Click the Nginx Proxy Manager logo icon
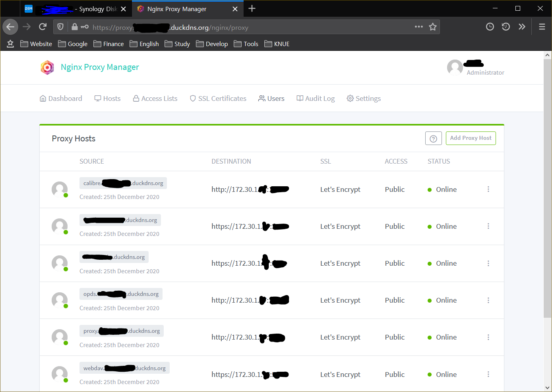 pos(47,68)
